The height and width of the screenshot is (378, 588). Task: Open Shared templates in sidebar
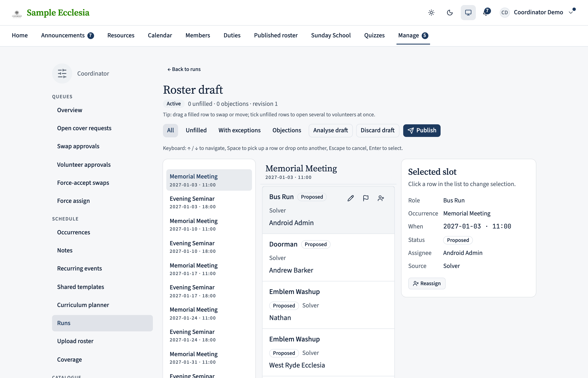click(102, 287)
